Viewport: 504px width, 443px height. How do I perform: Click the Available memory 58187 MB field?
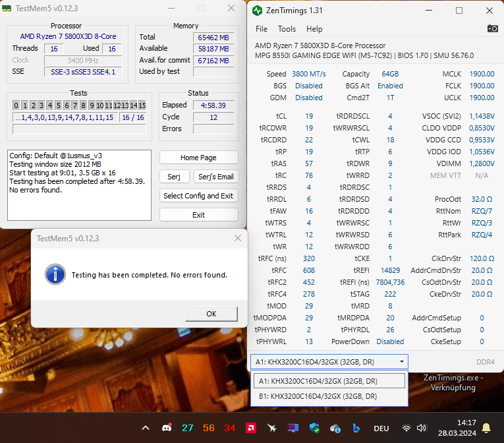click(213, 49)
